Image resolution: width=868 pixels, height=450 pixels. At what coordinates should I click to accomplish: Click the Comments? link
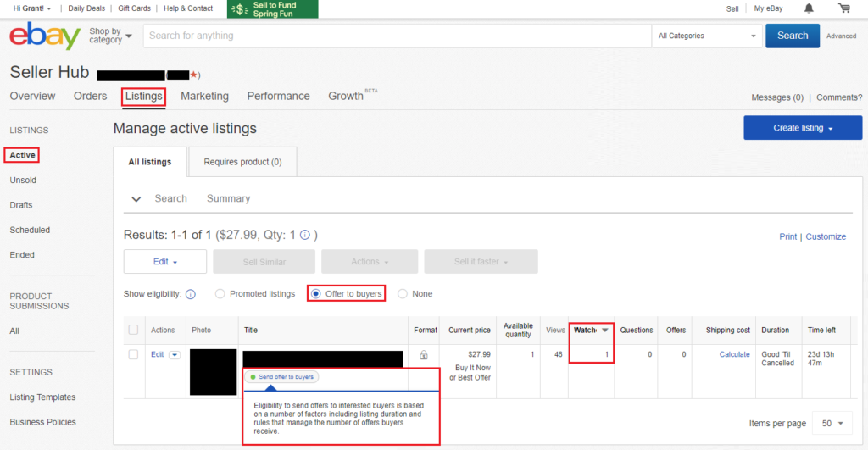click(x=839, y=97)
